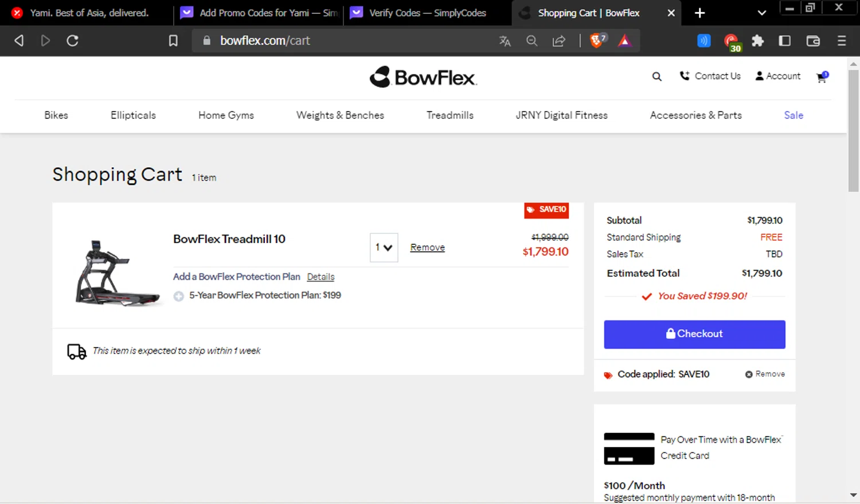The width and height of the screenshot is (860, 504).
Task: Open the JRNY Digital Fitness menu
Action: 561,115
